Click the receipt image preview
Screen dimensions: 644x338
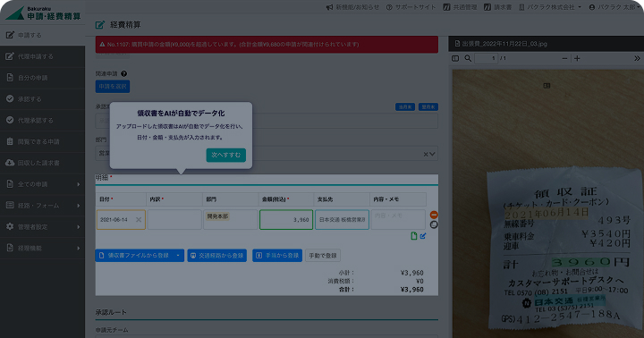point(548,204)
